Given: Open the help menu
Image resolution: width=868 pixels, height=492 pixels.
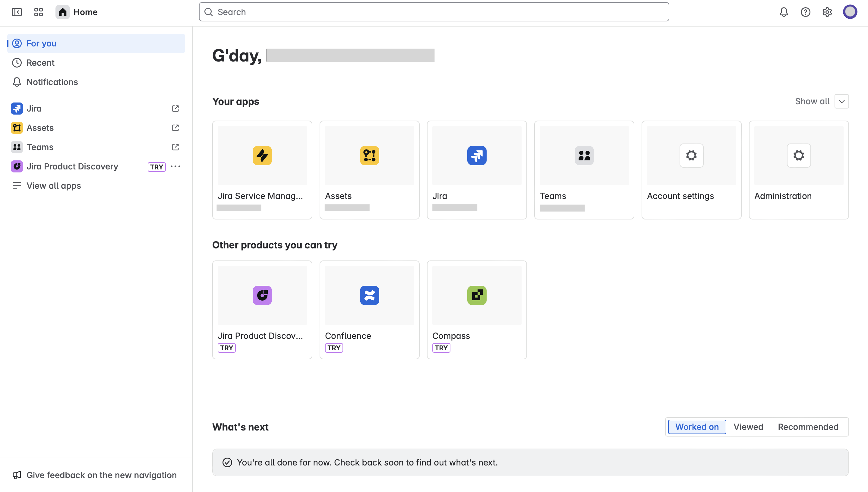Looking at the screenshot, I should pyautogui.click(x=806, y=12).
